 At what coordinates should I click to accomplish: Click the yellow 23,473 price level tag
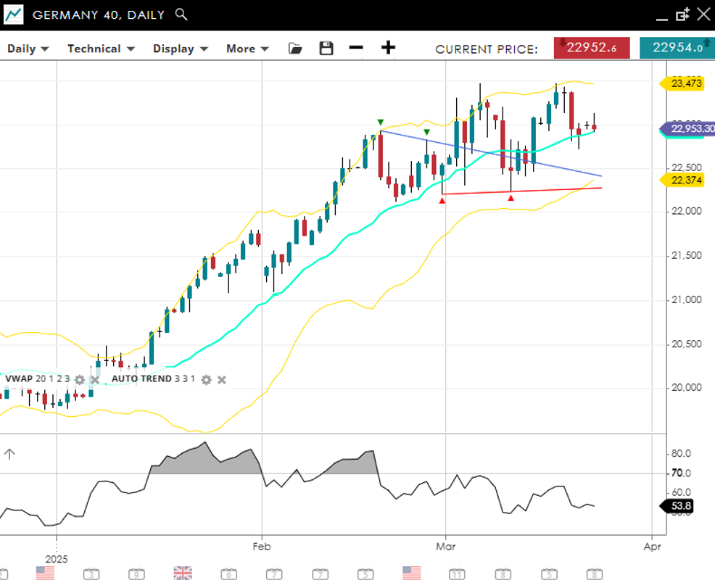tap(685, 83)
